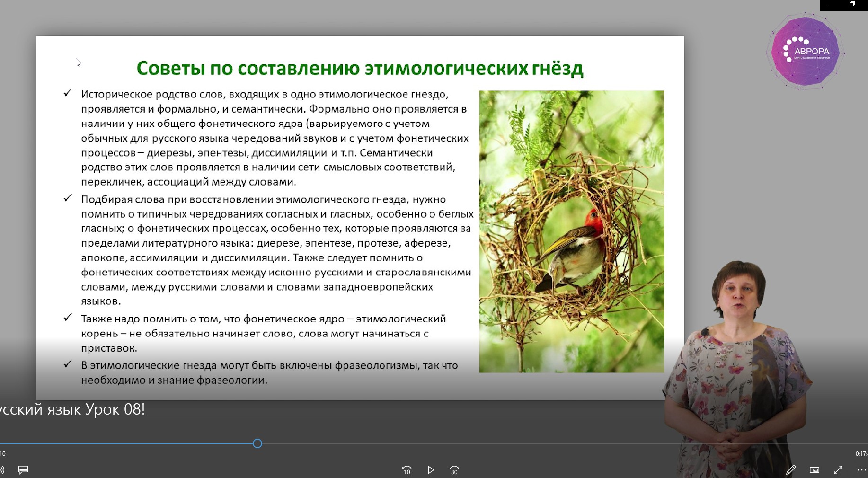Click the seek bar's circular handle

(257, 443)
